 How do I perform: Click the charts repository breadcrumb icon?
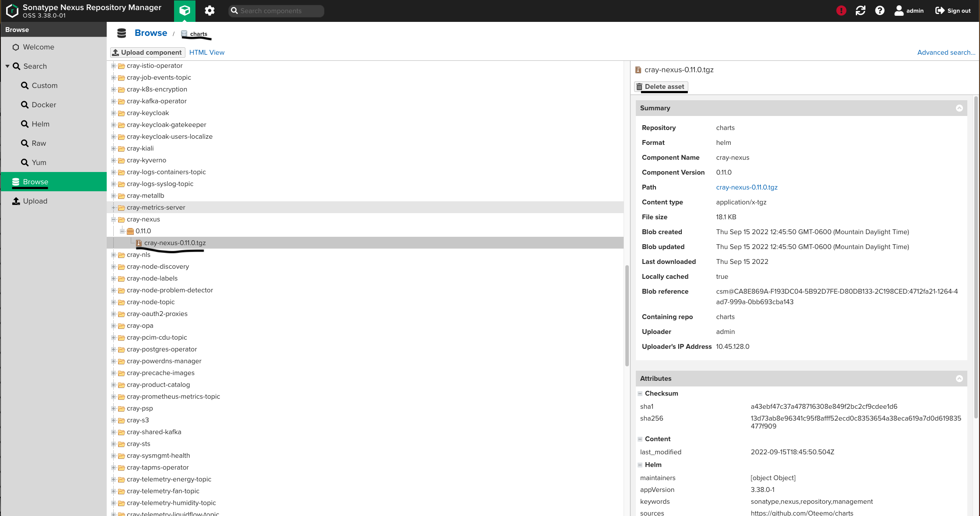tap(184, 34)
